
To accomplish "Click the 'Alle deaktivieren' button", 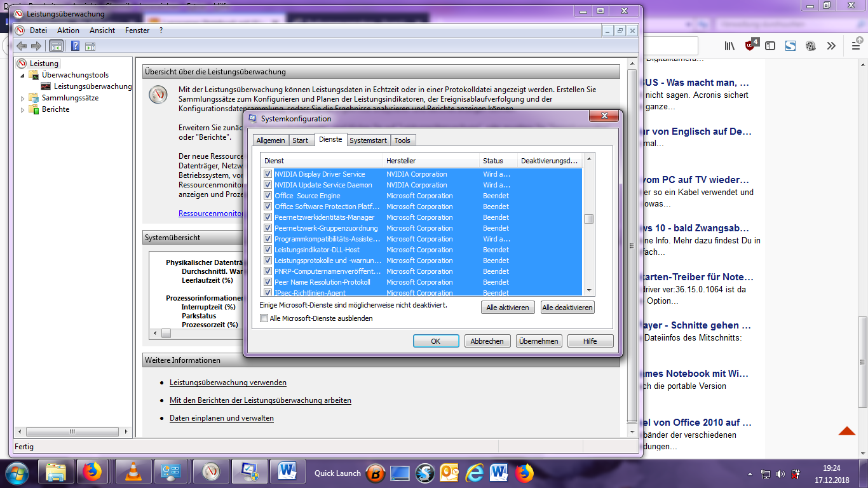I will [567, 308].
